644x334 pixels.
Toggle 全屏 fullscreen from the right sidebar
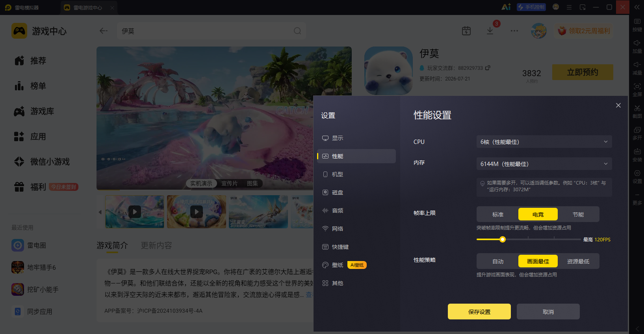[637, 90]
